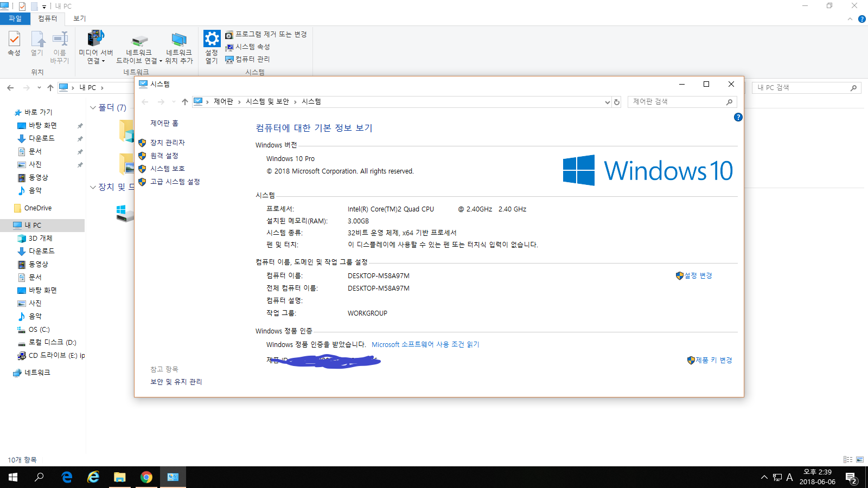Screen dimensions: 868x488
Task: Select 네트워크 in navigation pane
Action: pyautogui.click(x=37, y=373)
